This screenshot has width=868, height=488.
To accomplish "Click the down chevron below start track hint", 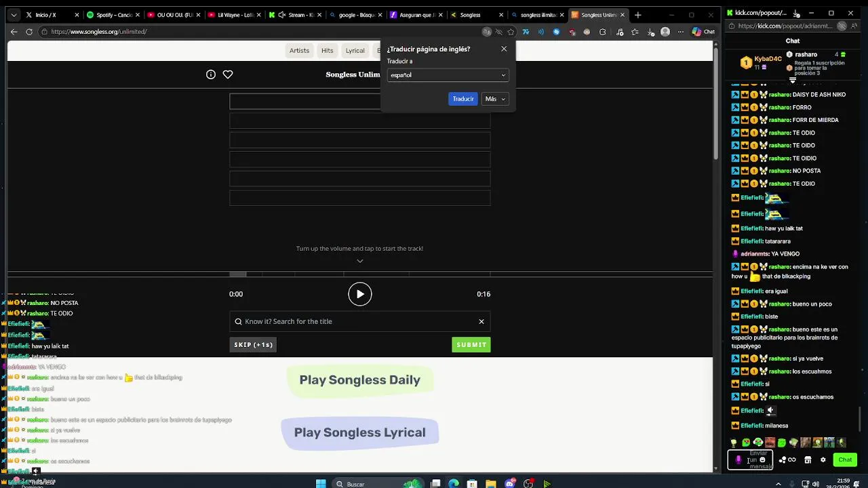I will coord(360,261).
